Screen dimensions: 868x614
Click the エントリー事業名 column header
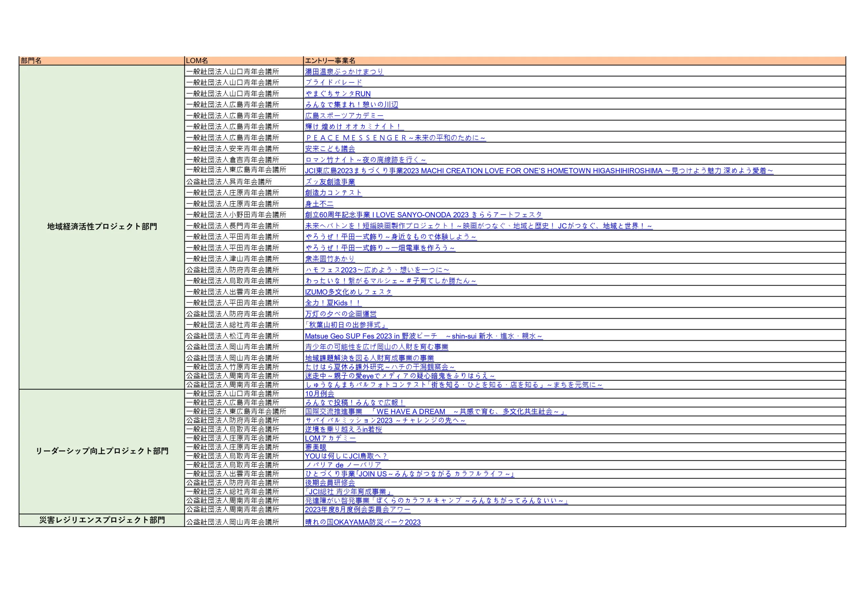click(330, 60)
